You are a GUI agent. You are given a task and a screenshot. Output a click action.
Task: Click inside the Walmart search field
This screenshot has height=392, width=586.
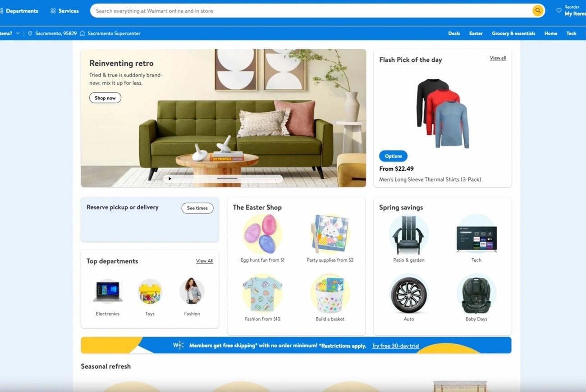[270, 10]
